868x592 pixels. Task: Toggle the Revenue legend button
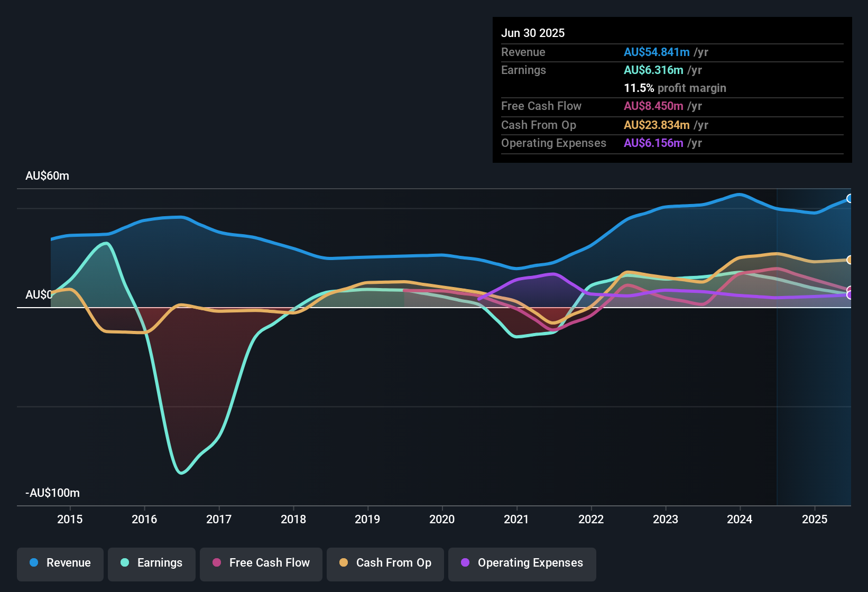[x=60, y=564]
